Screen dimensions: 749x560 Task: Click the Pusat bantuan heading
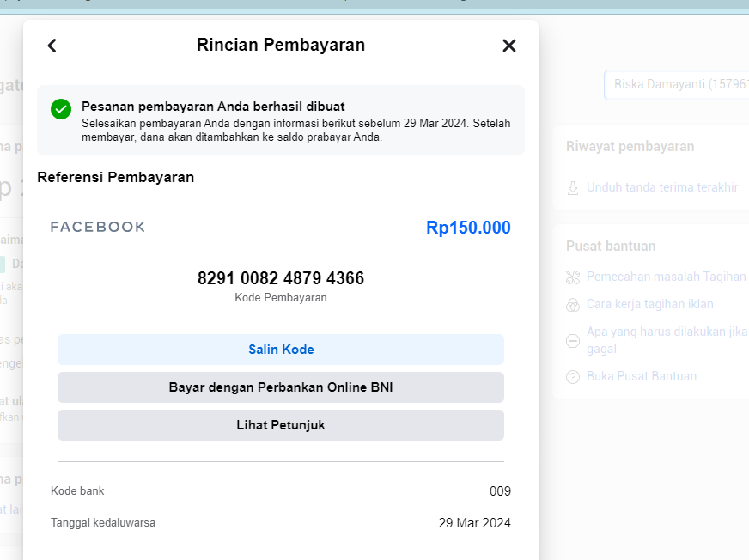(611, 247)
